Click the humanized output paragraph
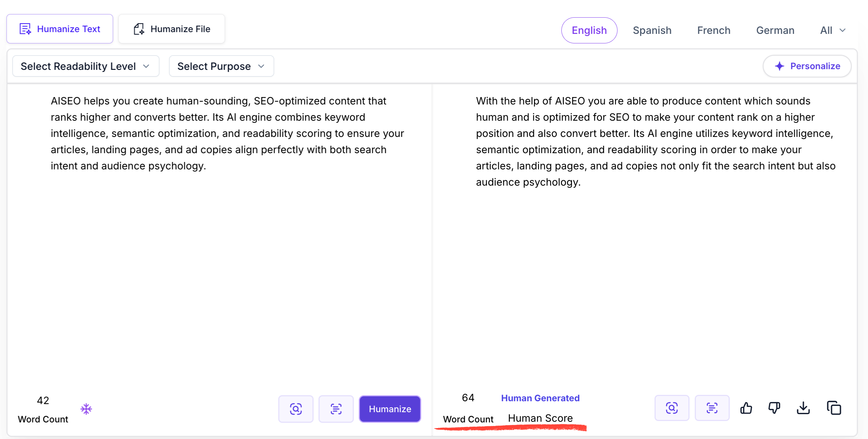This screenshot has width=868, height=439. pos(656,142)
